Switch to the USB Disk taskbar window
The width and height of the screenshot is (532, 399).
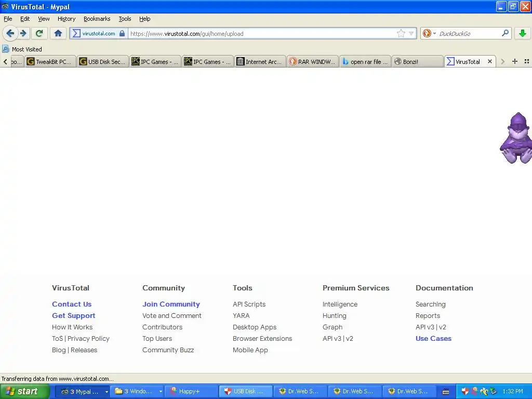(246, 391)
